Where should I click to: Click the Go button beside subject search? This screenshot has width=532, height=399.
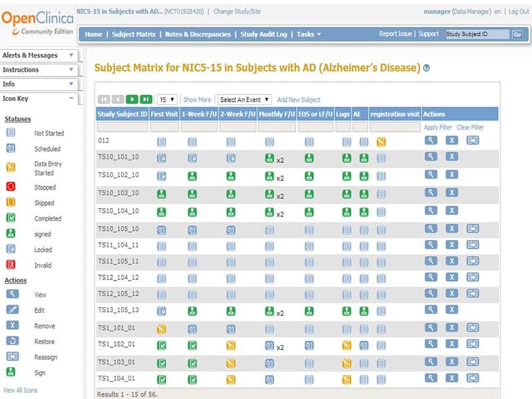[x=517, y=35]
